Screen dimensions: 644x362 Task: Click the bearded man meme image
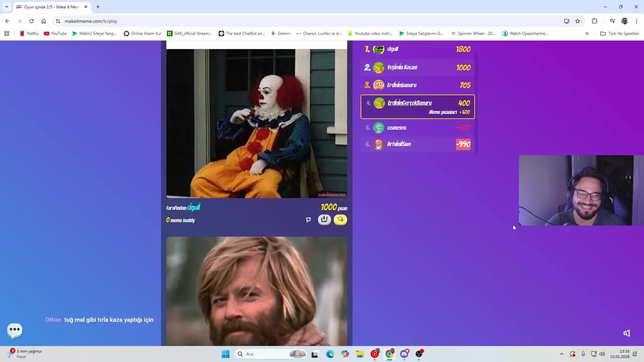pos(257,291)
